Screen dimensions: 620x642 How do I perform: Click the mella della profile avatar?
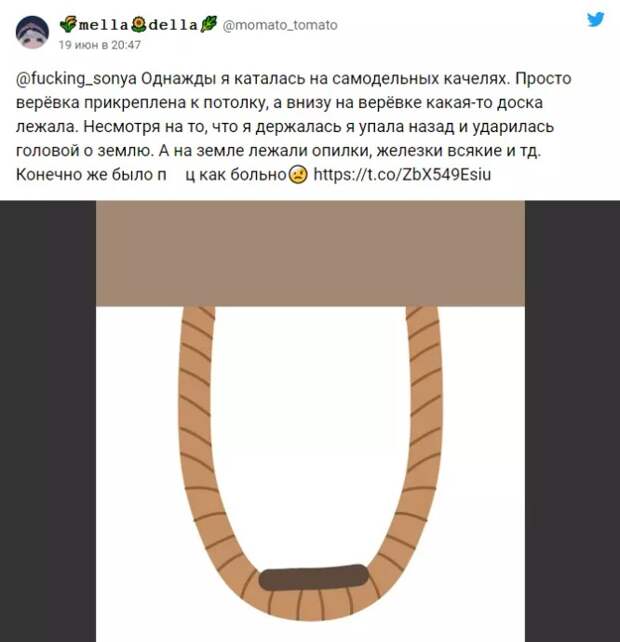[32, 32]
